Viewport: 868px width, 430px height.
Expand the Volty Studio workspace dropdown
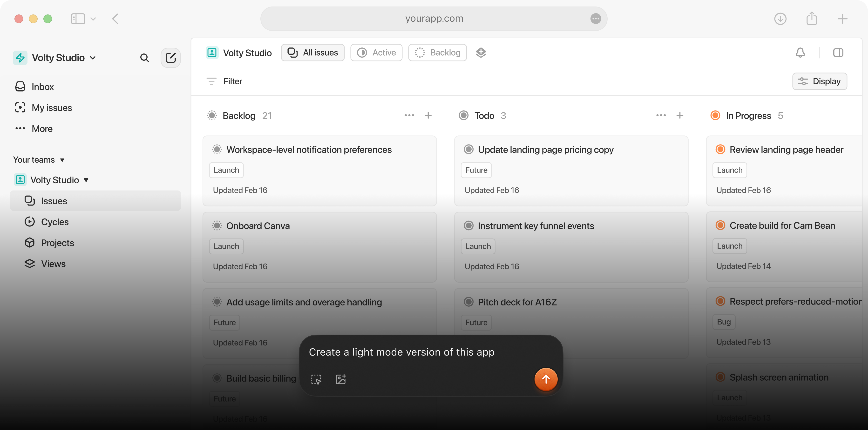pos(93,58)
